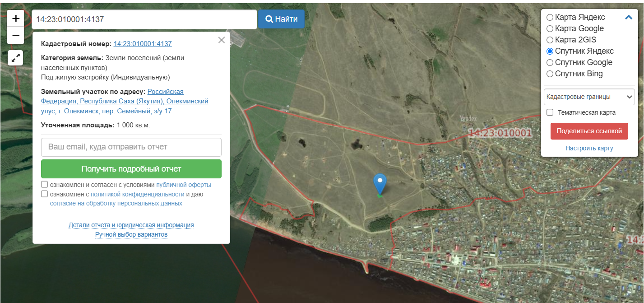Image resolution: width=644 pixels, height=303 pixels.
Task: Select Карта 2GIS radio option
Action: point(550,40)
